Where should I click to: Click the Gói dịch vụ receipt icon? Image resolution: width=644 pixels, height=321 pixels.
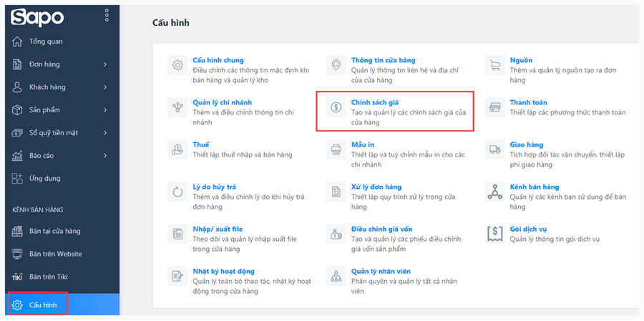495,234
